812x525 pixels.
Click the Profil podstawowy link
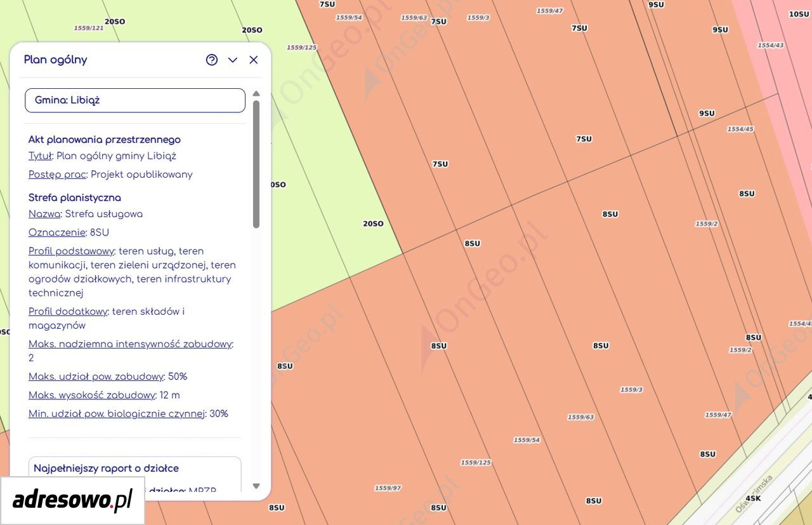71,251
